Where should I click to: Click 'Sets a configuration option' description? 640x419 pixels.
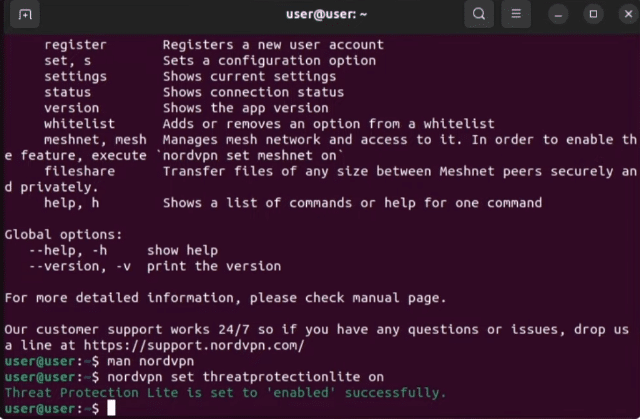[269, 60]
